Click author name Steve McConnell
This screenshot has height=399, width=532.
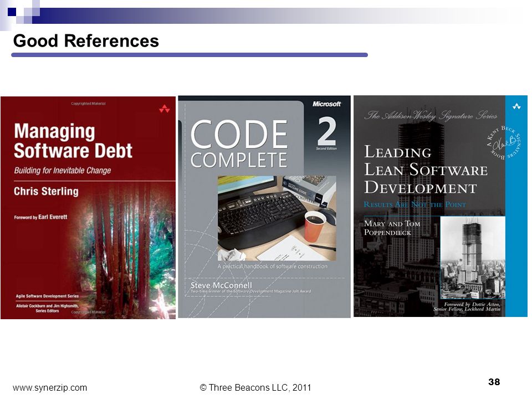[x=221, y=285]
